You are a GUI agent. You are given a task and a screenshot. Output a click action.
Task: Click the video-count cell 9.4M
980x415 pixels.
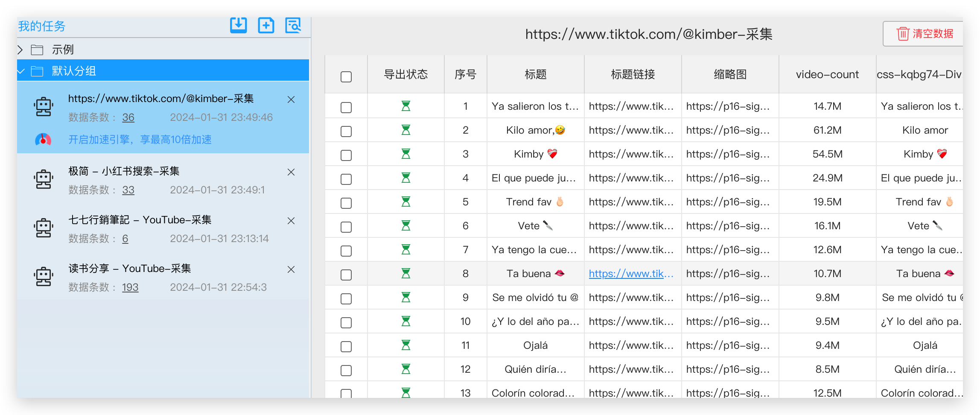(x=827, y=345)
